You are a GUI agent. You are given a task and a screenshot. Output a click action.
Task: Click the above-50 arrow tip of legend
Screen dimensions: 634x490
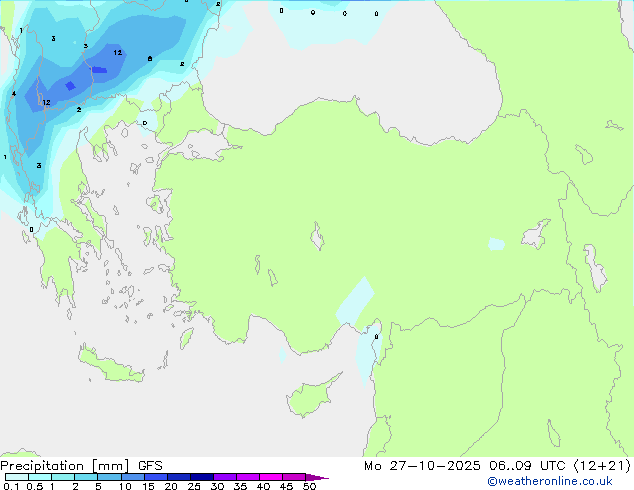317,477
